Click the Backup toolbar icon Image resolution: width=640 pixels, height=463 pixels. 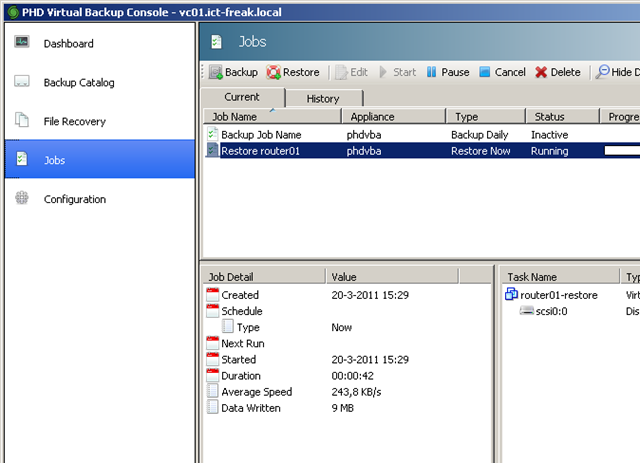(215, 72)
